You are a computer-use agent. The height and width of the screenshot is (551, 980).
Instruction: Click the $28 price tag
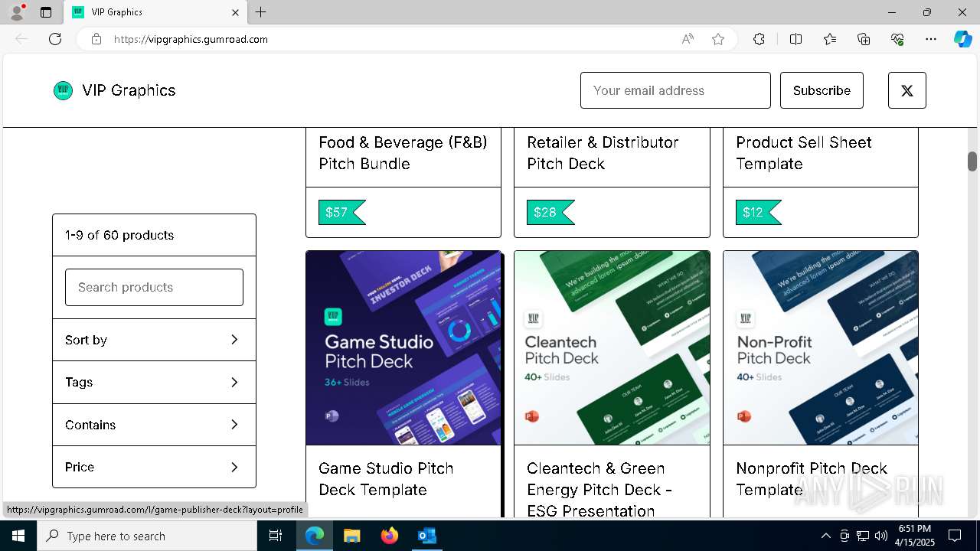[x=550, y=212]
